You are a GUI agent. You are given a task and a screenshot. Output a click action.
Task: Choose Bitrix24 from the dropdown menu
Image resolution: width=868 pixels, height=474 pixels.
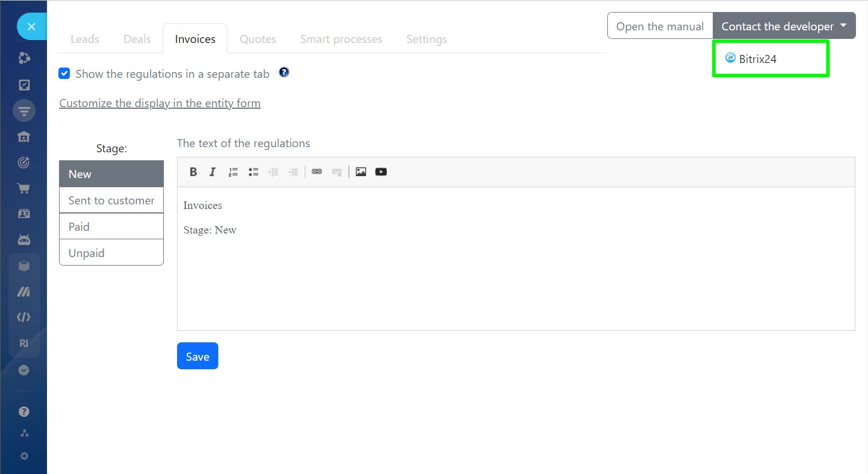pos(757,59)
